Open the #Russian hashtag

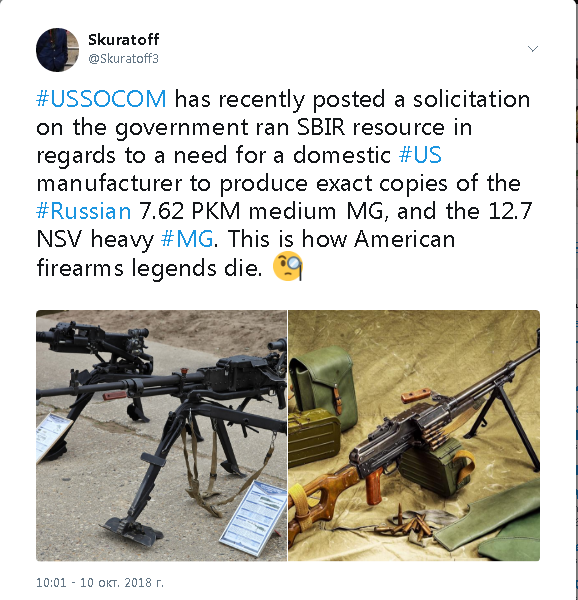[x=84, y=211]
